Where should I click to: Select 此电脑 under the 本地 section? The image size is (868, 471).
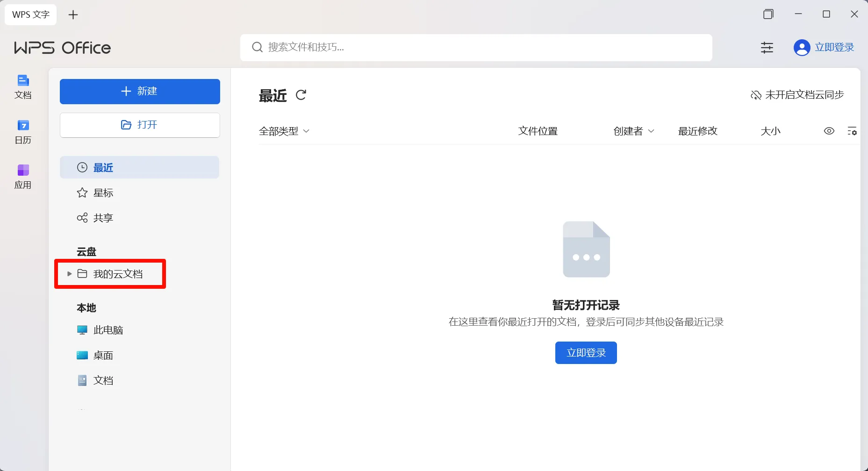(108, 330)
